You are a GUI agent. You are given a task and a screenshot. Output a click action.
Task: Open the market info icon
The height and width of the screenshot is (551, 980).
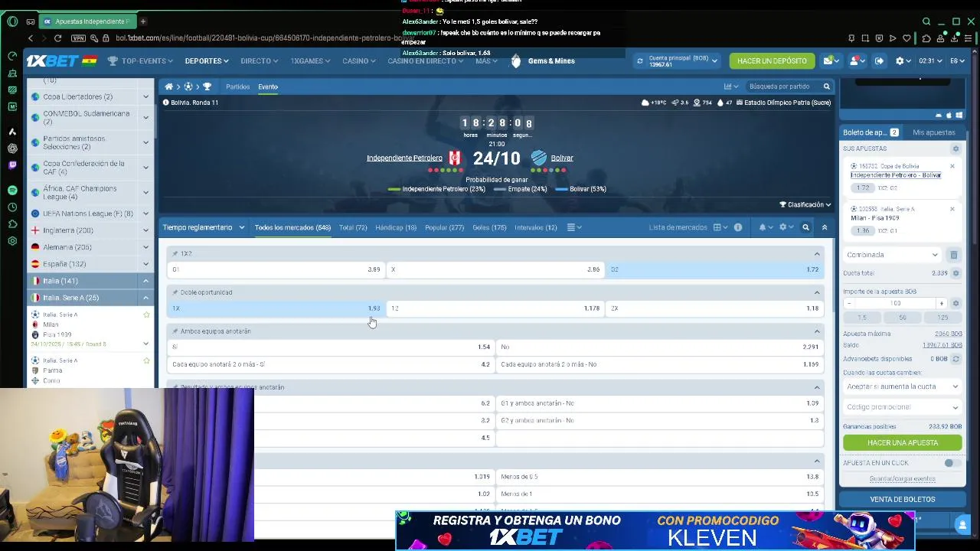738,227
